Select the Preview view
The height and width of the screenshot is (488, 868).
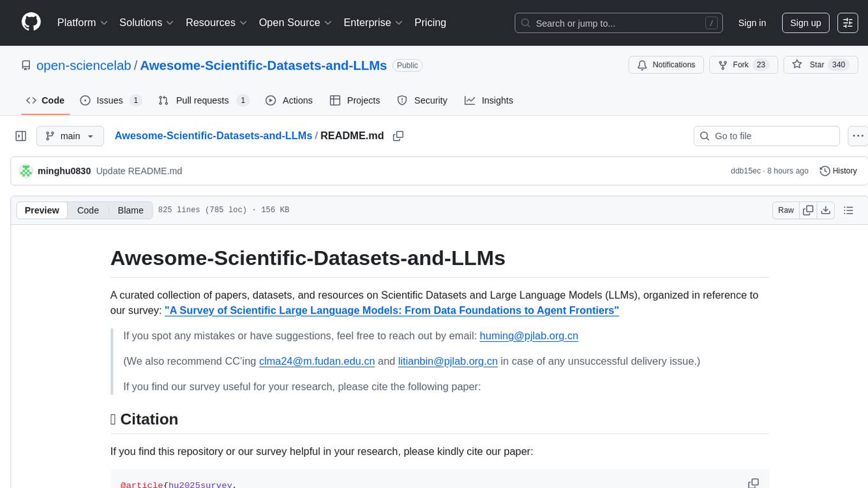pos(42,210)
